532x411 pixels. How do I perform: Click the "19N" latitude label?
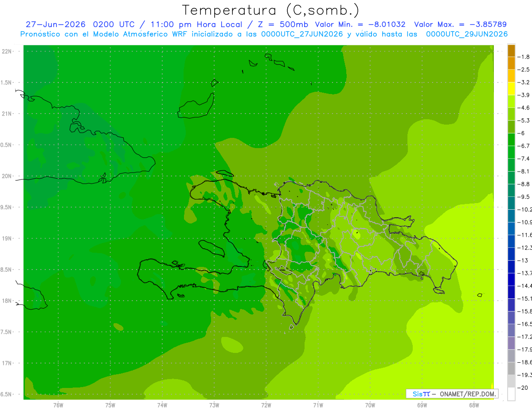pyautogui.click(x=7, y=239)
